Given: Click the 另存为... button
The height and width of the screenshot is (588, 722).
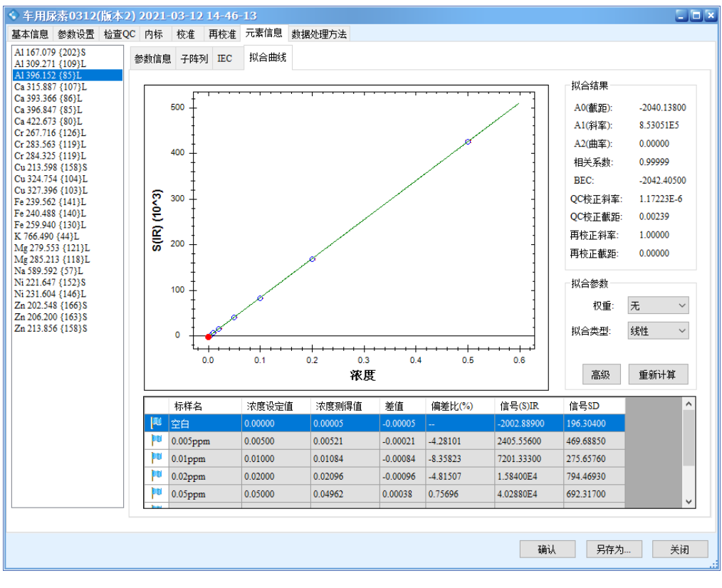Looking at the screenshot, I should 613,550.
